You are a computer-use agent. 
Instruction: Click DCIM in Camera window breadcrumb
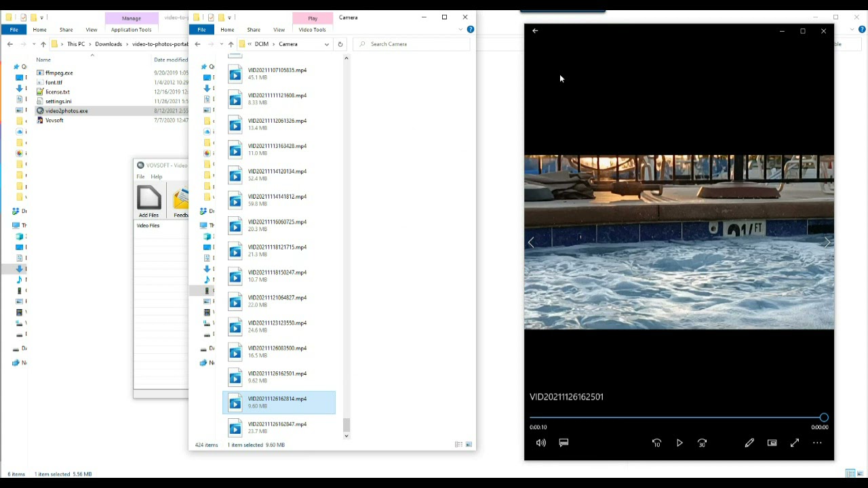[x=261, y=44]
